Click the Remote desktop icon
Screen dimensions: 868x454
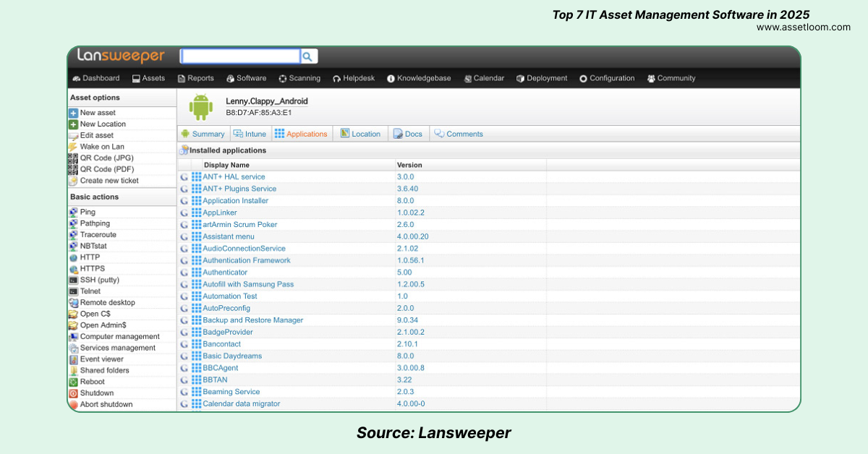click(x=73, y=303)
